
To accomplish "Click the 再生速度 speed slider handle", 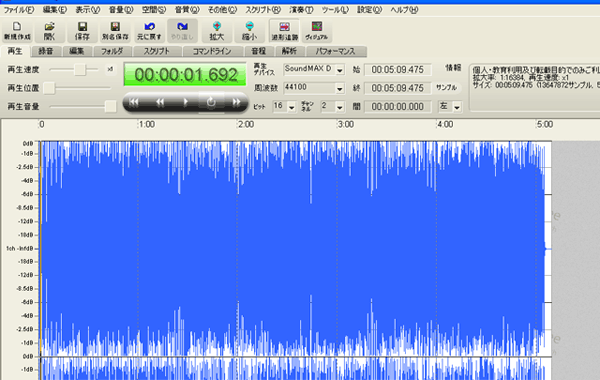I will coord(80,70).
